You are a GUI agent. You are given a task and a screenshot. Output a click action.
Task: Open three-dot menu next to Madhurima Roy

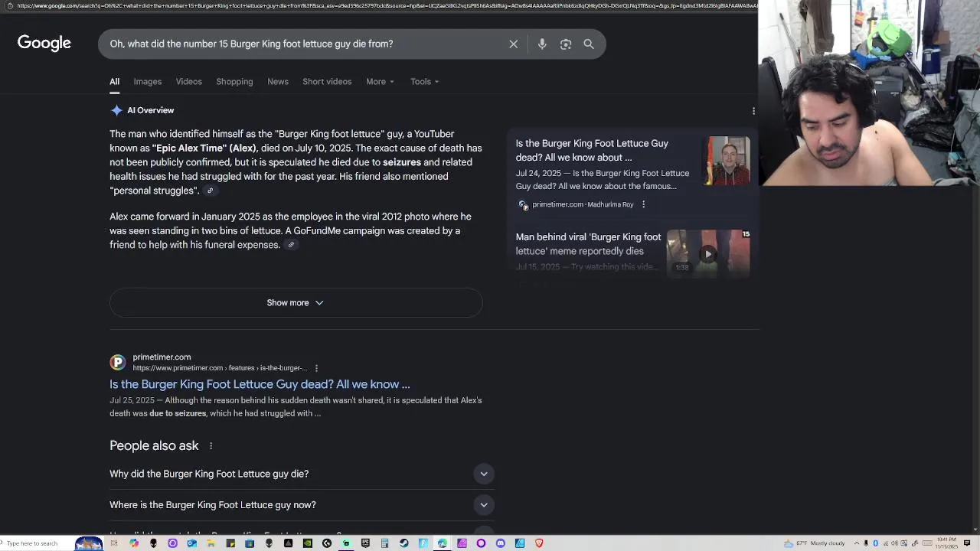(643, 204)
